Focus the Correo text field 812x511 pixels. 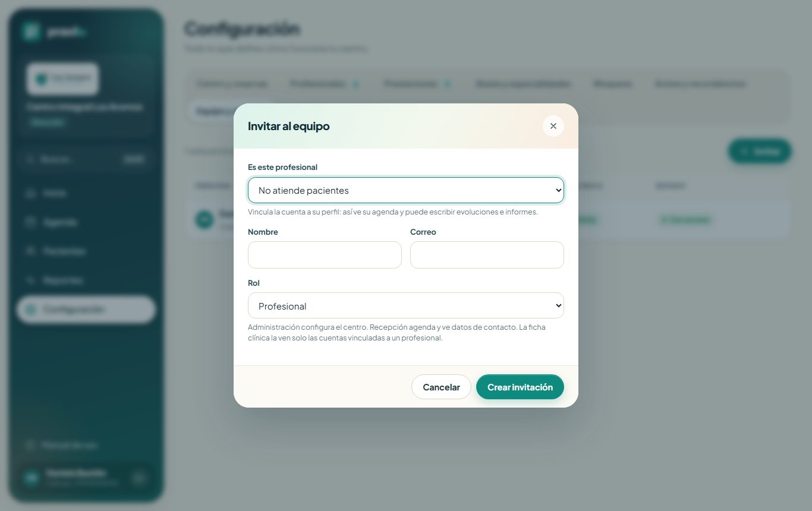[487, 255]
